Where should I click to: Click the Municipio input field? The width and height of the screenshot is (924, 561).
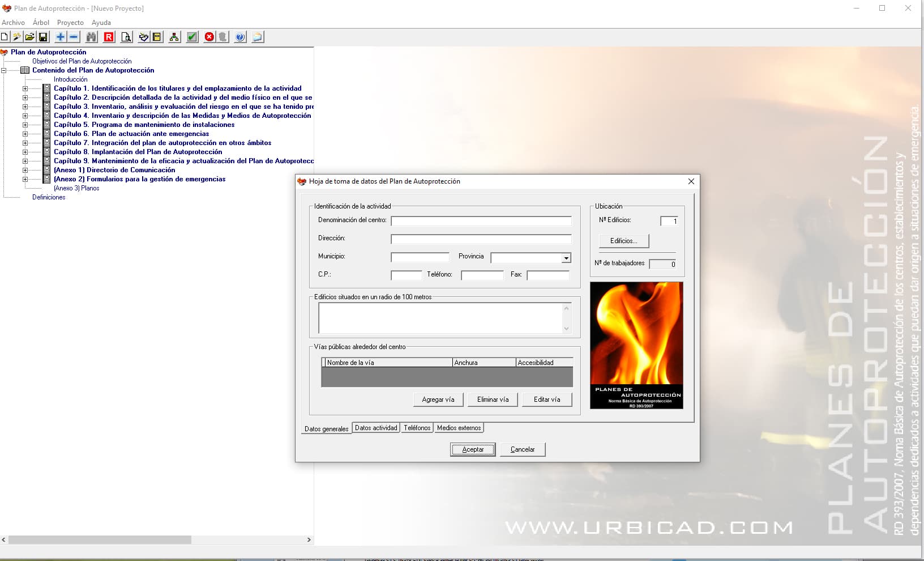click(x=420, y=257)
